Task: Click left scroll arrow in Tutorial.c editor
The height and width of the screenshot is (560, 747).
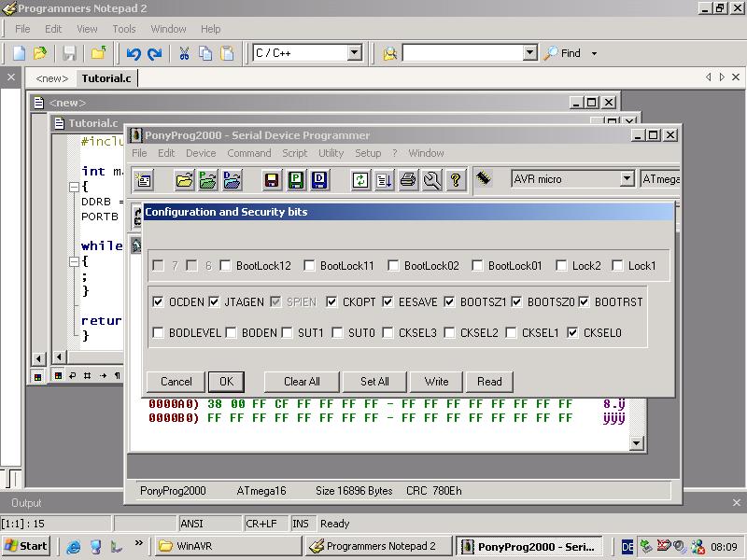Action: pos(59,357)
